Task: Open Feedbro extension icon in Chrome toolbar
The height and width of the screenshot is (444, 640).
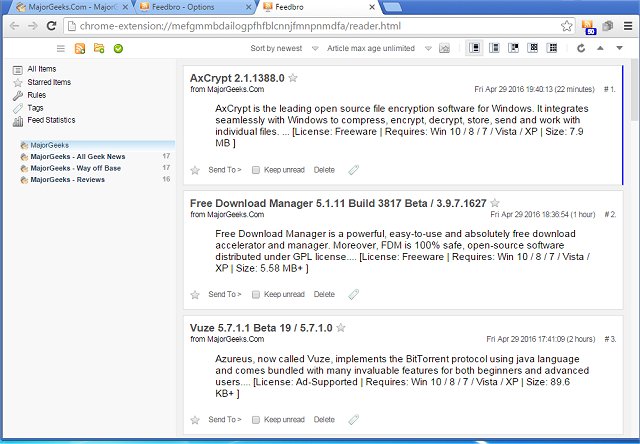Action: (x=588, y=27)
